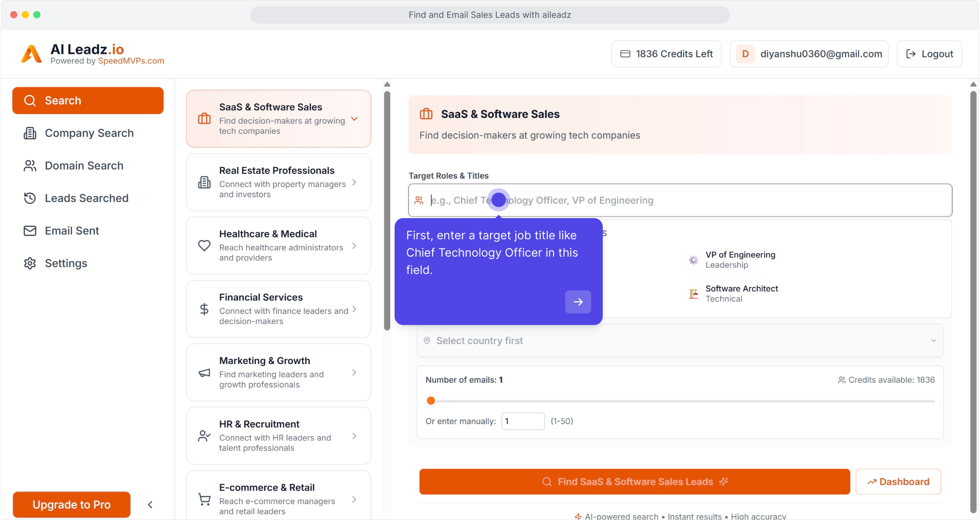Click the user avatar D icon
Viewport: 980px width, 520px height.
pyautogui.click(x=745, y=54)
